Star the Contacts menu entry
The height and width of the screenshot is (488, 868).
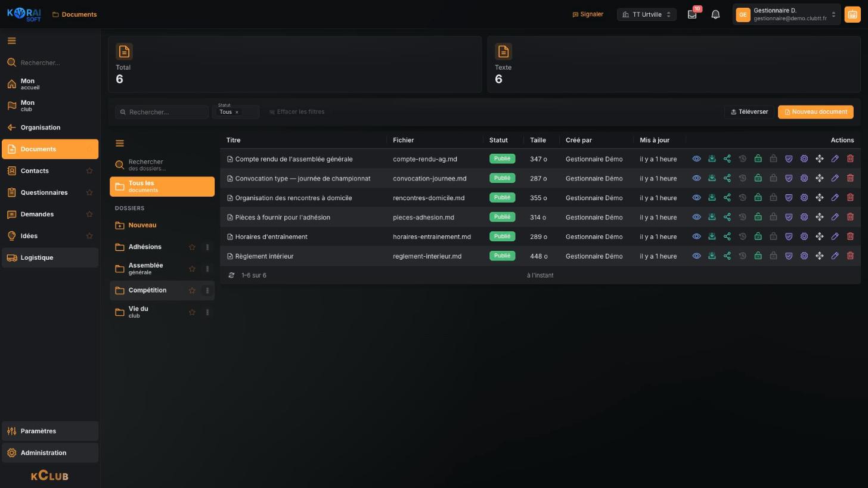[89, 171]
